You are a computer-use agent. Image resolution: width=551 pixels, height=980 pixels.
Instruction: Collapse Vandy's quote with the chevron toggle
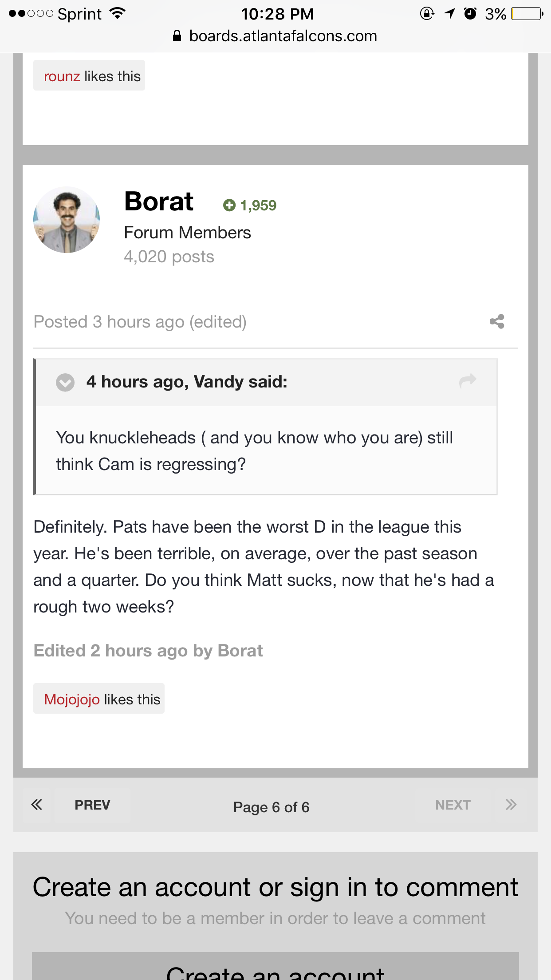65,382
